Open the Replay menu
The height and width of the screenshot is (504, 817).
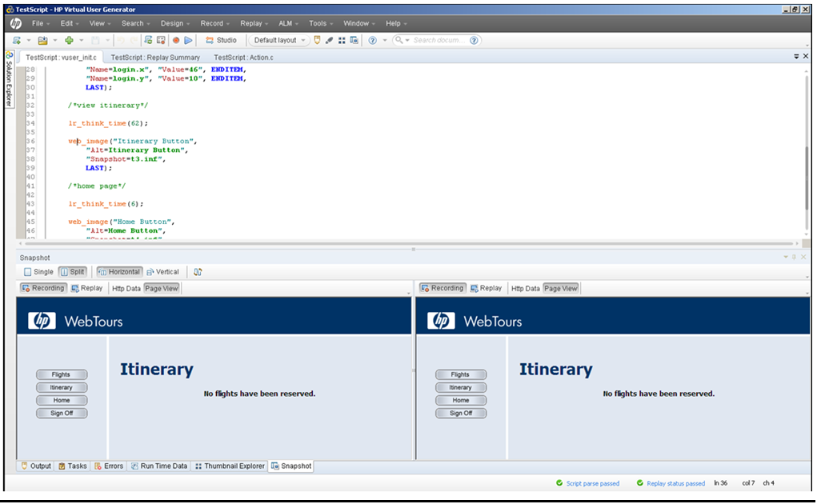pos(254,23)
